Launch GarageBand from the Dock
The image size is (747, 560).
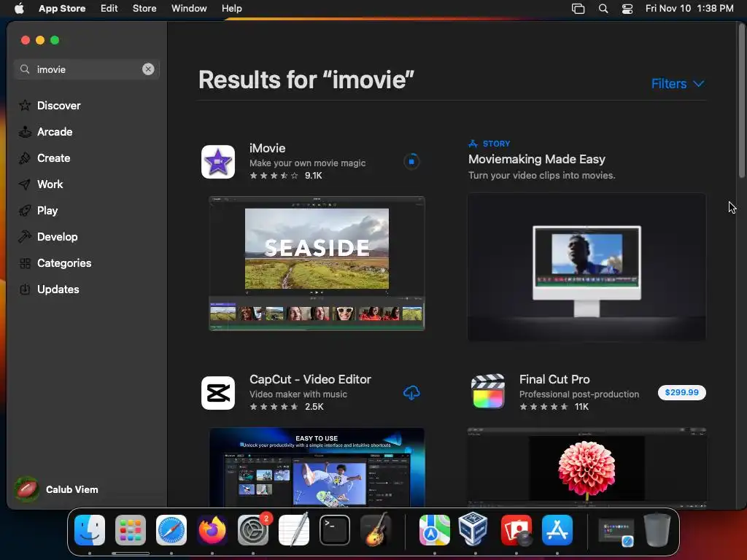pyautogui.click(x=376, y=530)
